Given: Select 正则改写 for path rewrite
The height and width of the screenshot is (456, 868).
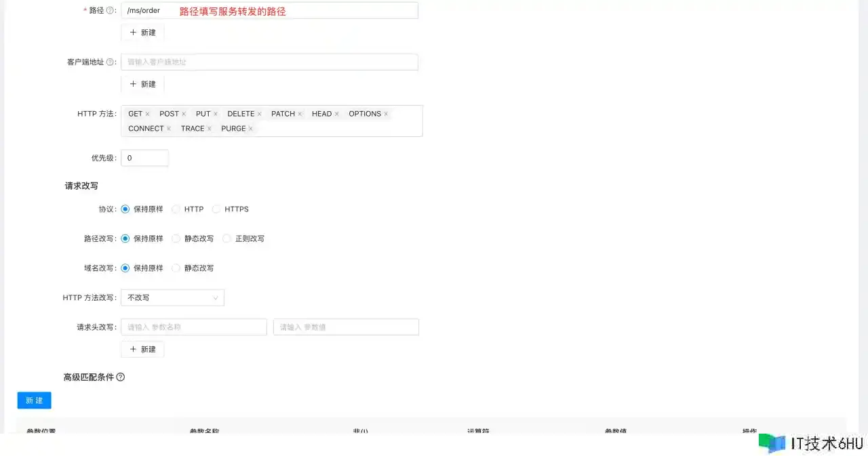Looking at the screenshot, I should [227, 239].
